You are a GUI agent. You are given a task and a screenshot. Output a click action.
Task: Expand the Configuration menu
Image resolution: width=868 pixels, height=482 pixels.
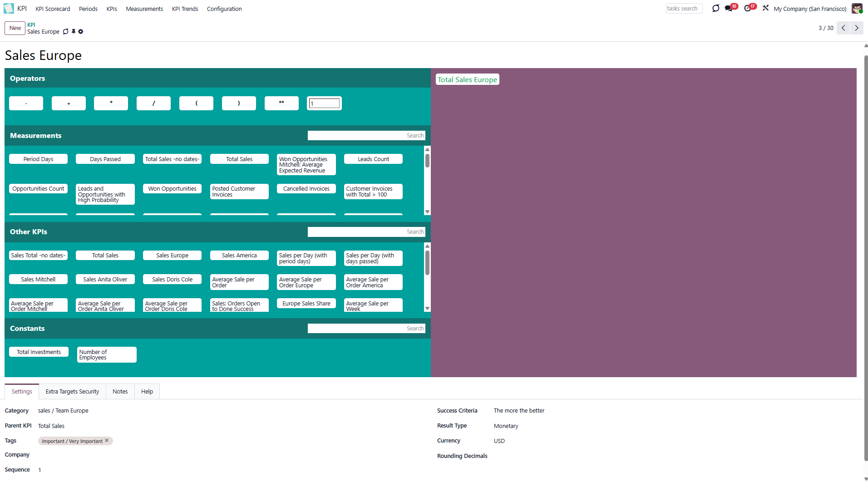click(x=224, y=9)
